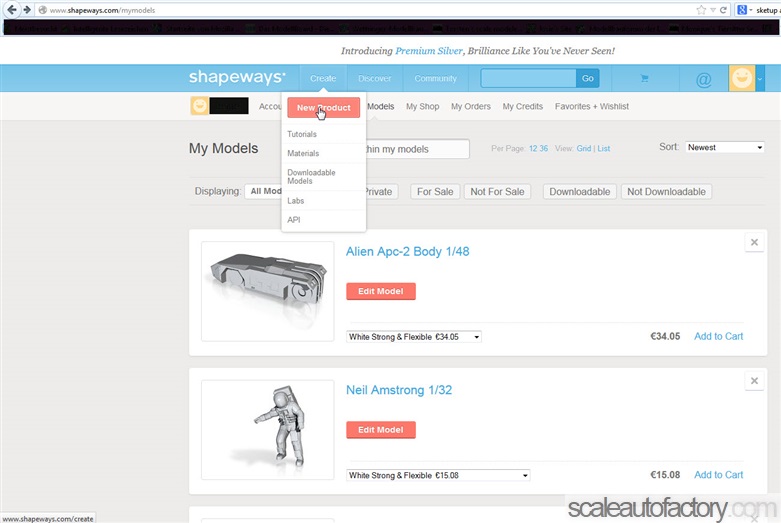Switch to List view
The image size is (781, 523).
pos(604,148)
